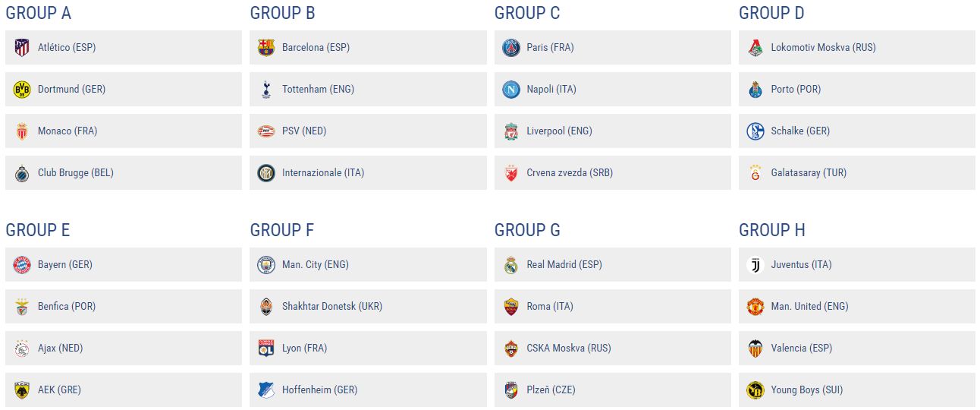The image size is (980, 410).
Task: Open the Crvena zvezda (SRB) entry
Action: [570, 173]
